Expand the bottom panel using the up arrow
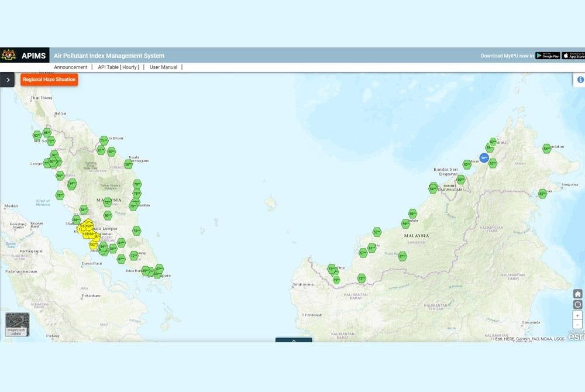This screenshot has width=585, height=392. tap(294, 341)
